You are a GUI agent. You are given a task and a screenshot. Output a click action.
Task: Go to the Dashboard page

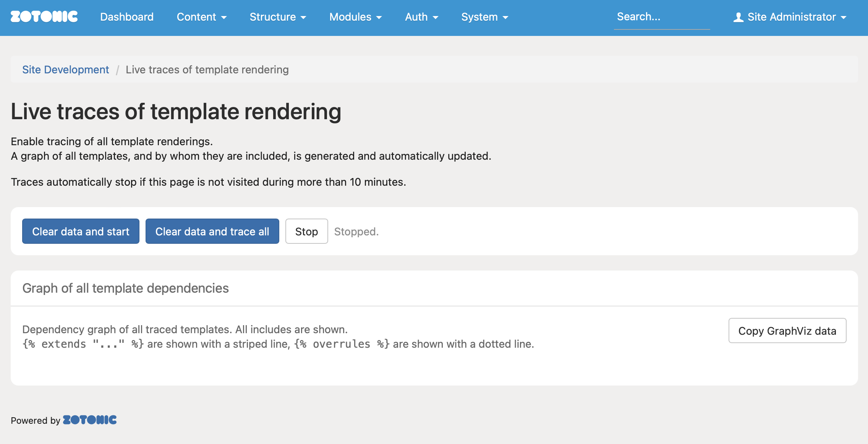127,17
